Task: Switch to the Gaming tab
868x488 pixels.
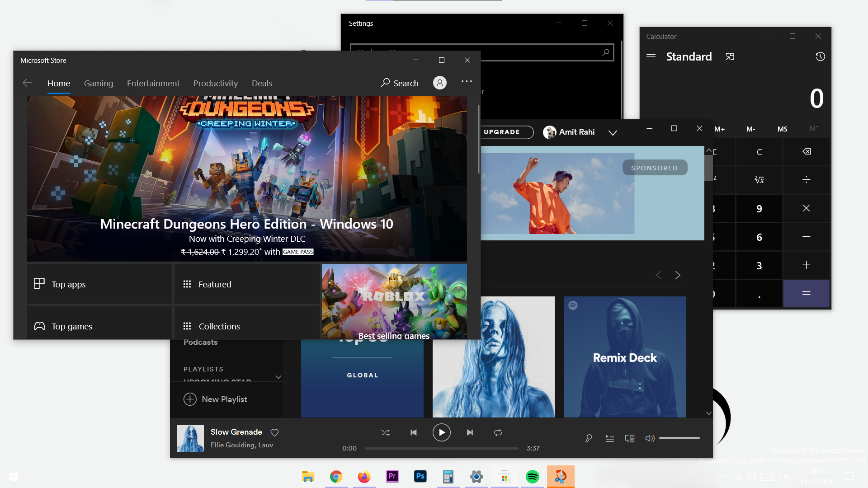Action: (x=99, y=83)
